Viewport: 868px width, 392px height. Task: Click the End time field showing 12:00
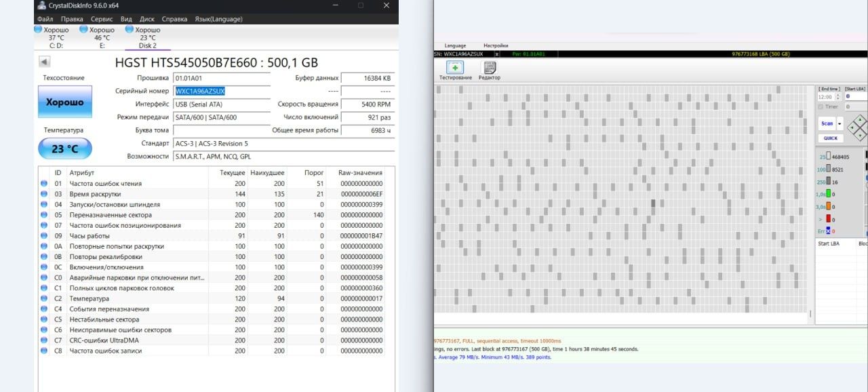(x=826, y=96)
